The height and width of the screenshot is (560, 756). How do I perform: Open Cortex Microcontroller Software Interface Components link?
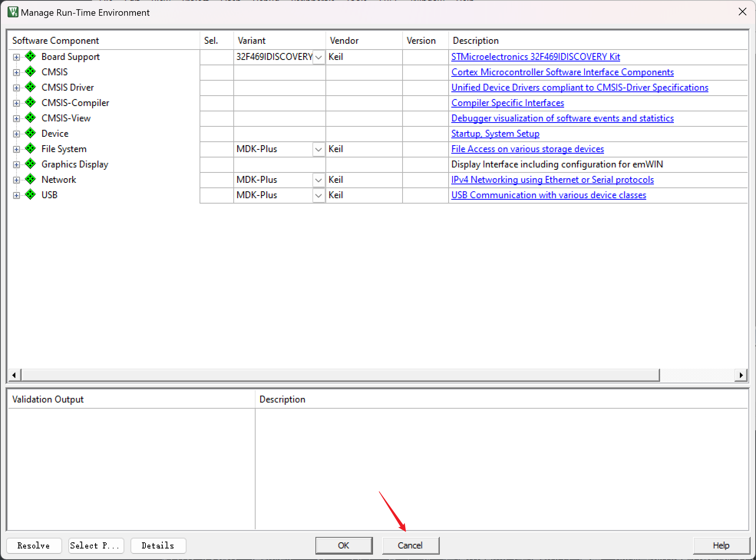tap(562, 72)
